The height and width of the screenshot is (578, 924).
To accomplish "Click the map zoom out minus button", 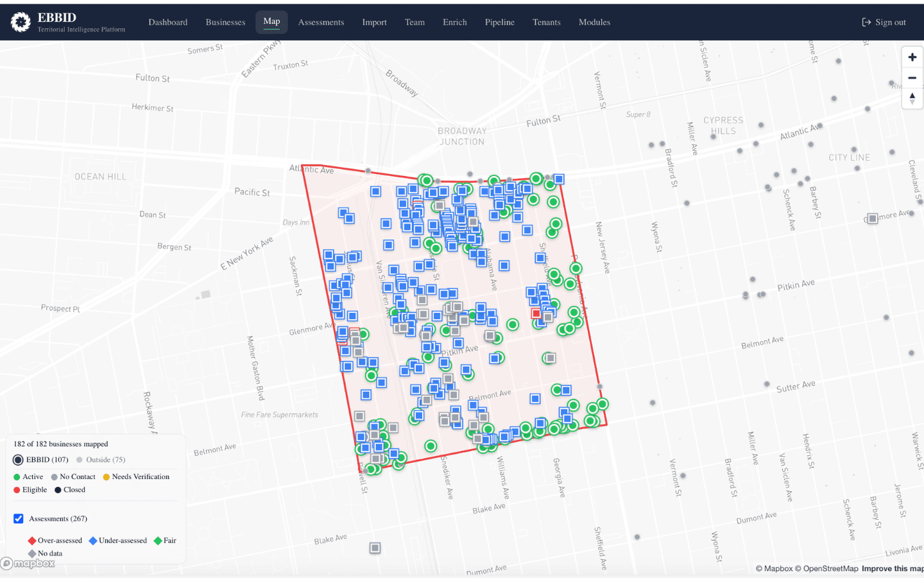I will (912, 78).
